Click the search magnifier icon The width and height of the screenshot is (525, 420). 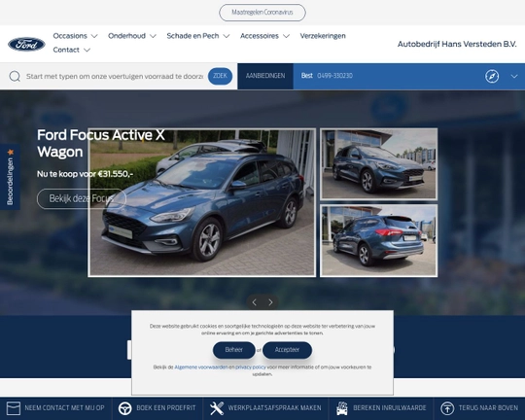click(15, 76)
